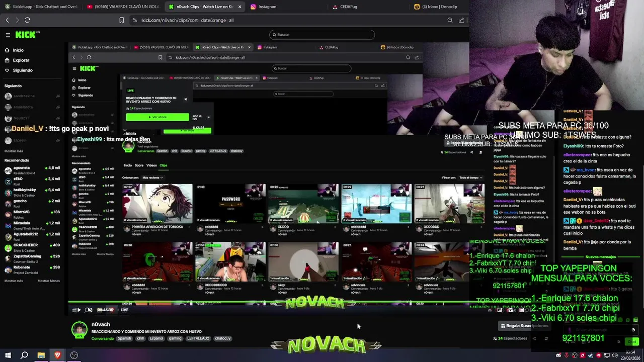
Task: Open Todo el tiempo filter dropdown in streamed page
Action: [470, 177]
